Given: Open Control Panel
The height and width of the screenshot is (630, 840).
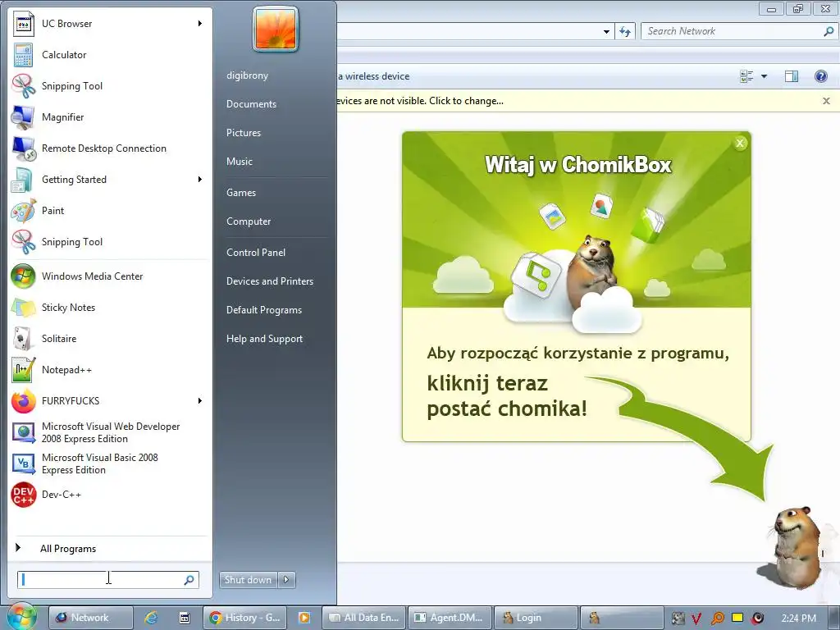Looking at the screenshot, I should [x=256, y=253].
